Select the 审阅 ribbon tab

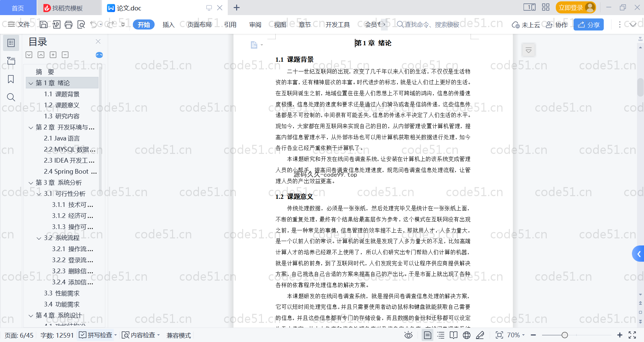[255, 24]
